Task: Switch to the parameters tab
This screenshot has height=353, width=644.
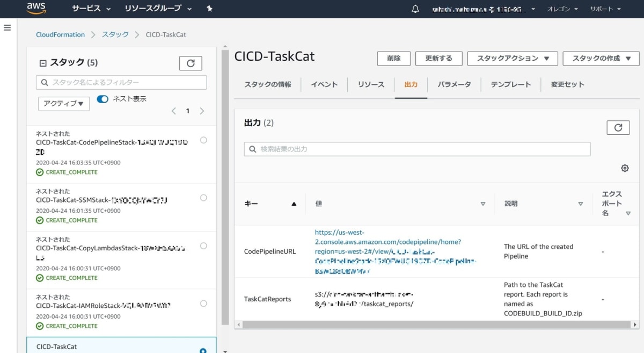Action: (x=454, y=85)
